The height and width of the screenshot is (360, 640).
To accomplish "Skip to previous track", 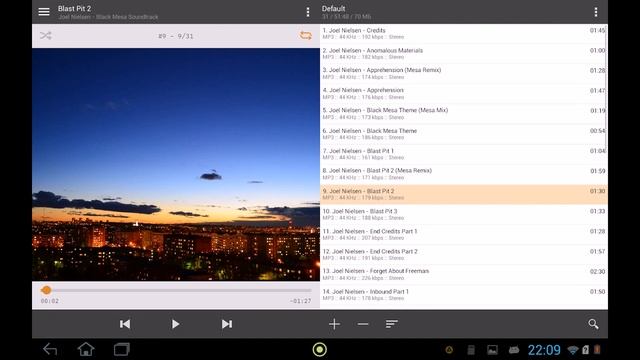I will click(125, 324).
